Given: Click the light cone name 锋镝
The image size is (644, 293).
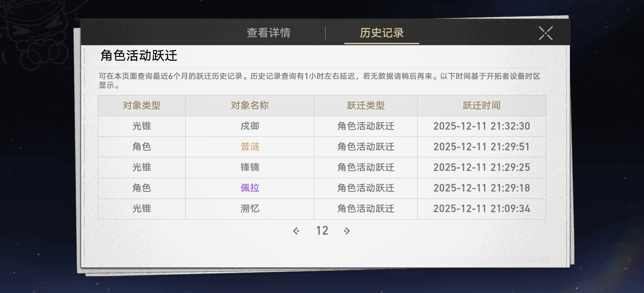Looking at the screenshot, I should point(250,167).
